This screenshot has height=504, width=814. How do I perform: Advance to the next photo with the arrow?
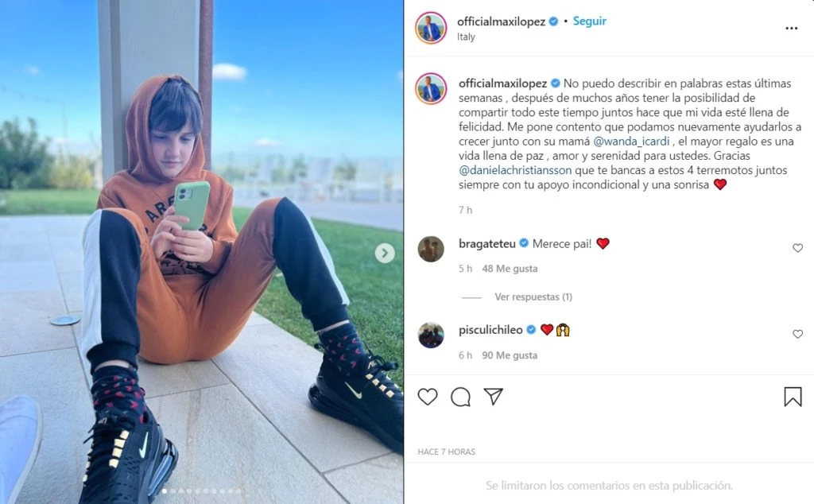(x=385, y=254)
